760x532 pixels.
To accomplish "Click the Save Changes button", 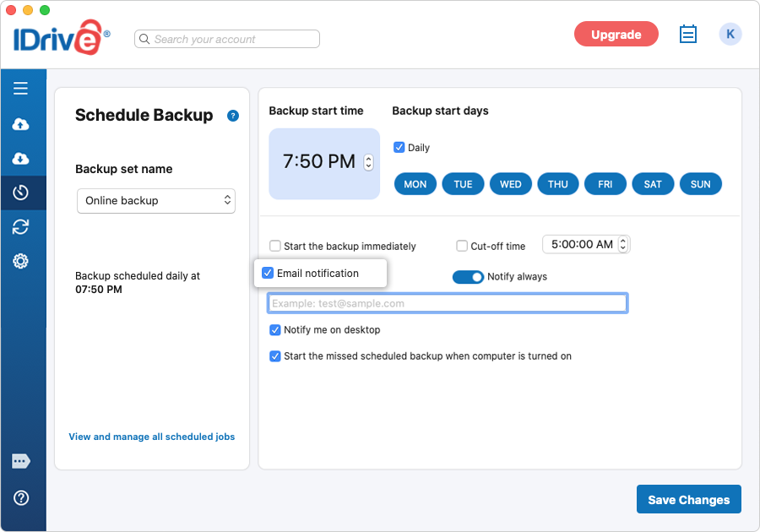I will [689, 499].
